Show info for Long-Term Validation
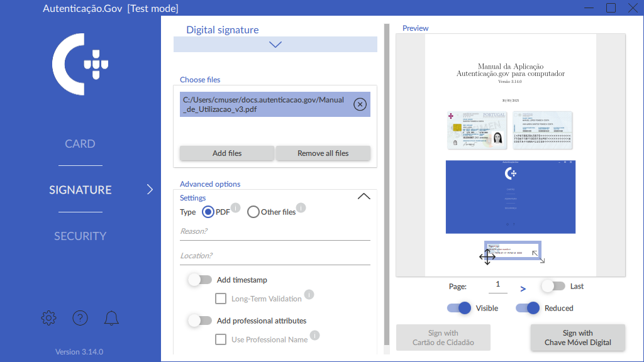The image size is (644, 362). (309, 294)
